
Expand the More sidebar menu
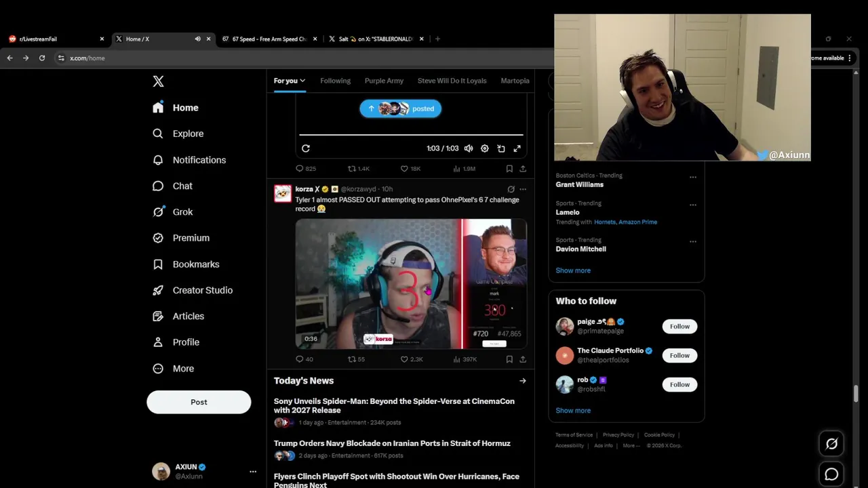[x=174, y=369]
